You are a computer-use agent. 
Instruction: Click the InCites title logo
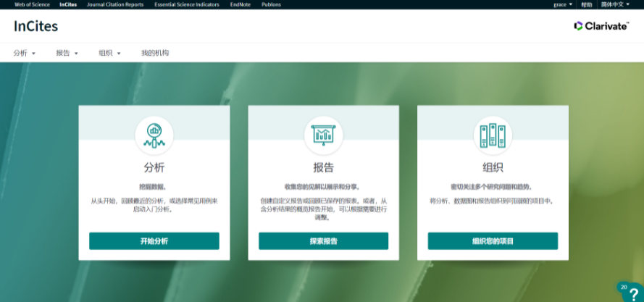[35, 26]
